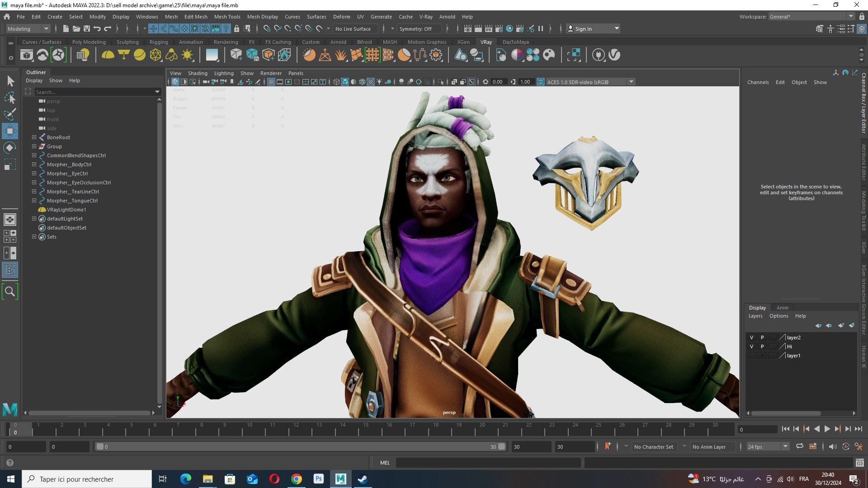Click the viewport gamma value field
Screen dimensions: 868x488
[525, 82]
